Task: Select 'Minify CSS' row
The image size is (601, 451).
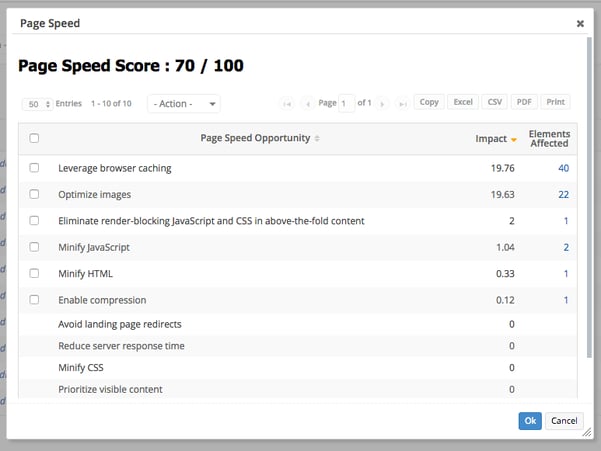Action: (x=298, y=368)
